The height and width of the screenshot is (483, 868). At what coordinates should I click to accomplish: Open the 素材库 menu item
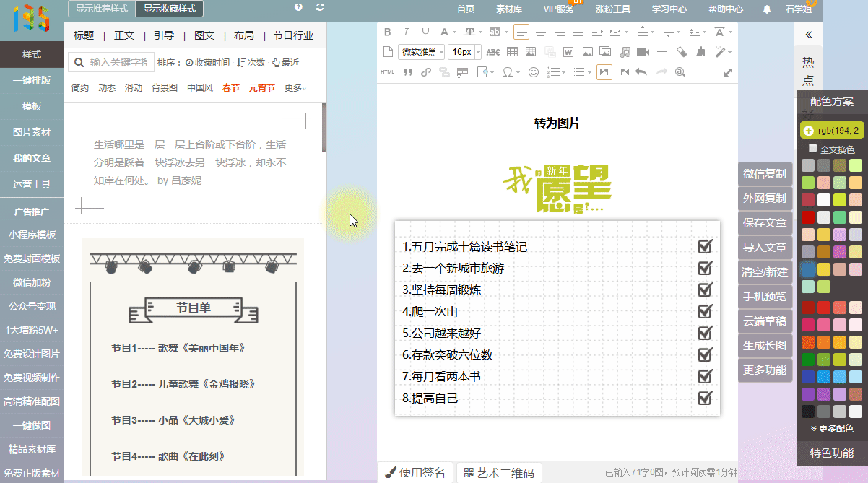[509, 9]
